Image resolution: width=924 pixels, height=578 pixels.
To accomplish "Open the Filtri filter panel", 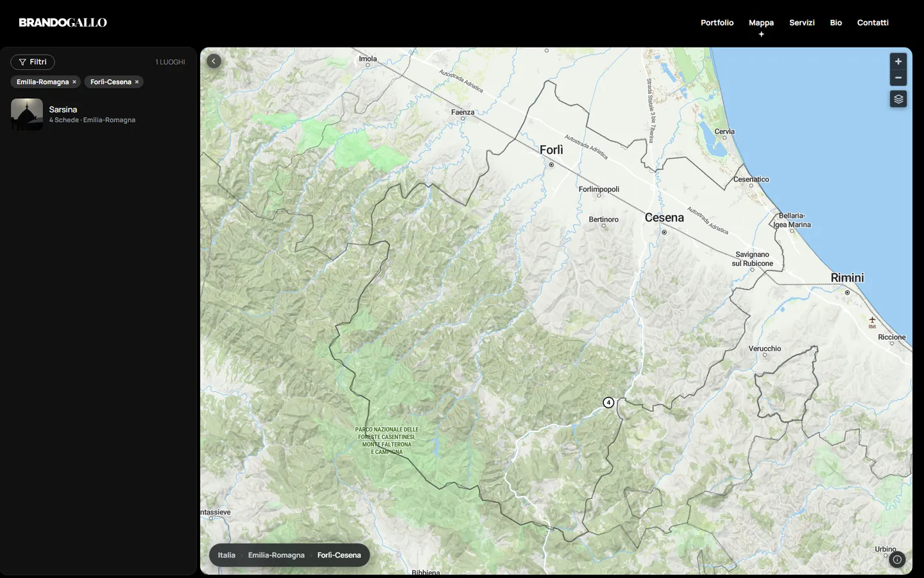I will tap(33, 62).
